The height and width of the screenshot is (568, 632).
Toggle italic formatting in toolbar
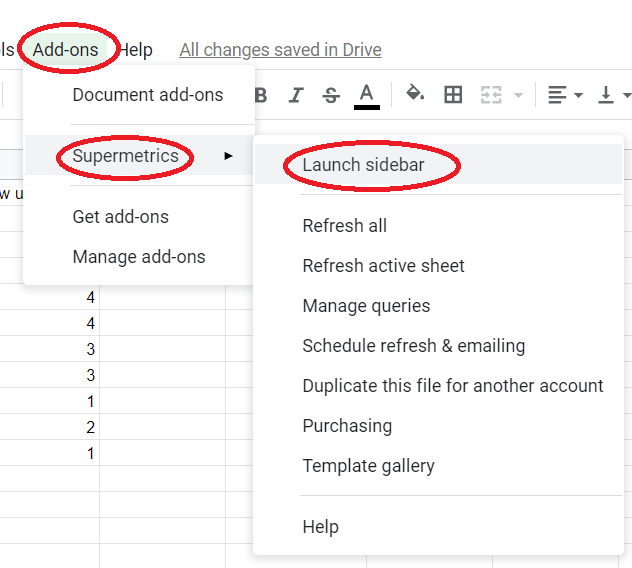296,96
